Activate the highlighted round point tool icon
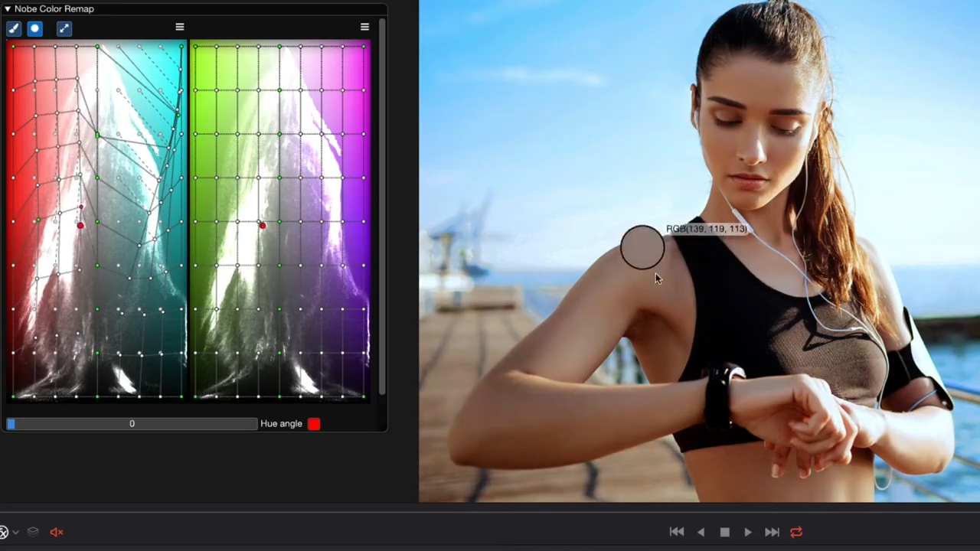The height and width of the screenshot is (551, 980). [35, 28]
